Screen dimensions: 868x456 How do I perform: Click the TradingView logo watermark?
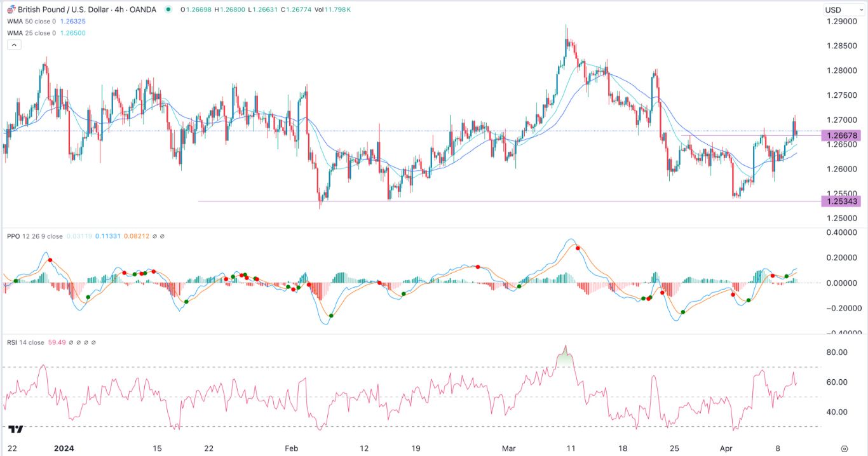[x=16, y=429]
